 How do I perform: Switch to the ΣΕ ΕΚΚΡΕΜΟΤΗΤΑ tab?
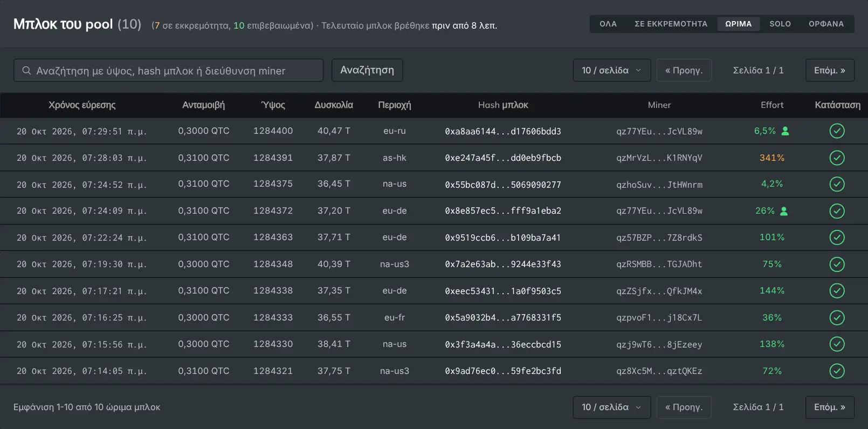pos(671,24)
